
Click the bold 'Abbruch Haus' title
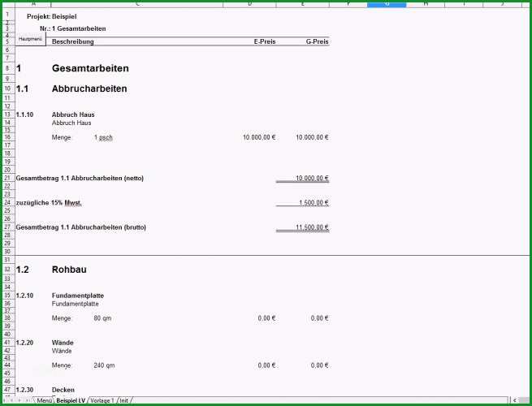pos(73,114)
